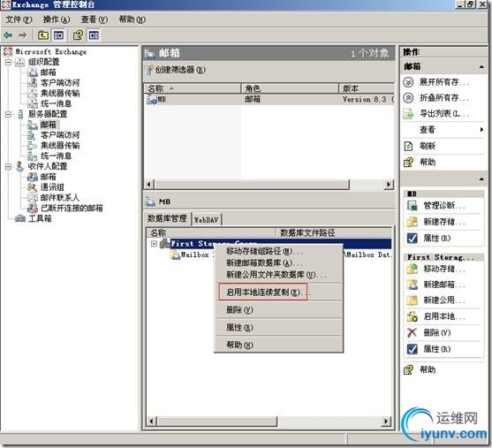Choose 新建邮箱数据库 from context menu

[x=278, y=263]
